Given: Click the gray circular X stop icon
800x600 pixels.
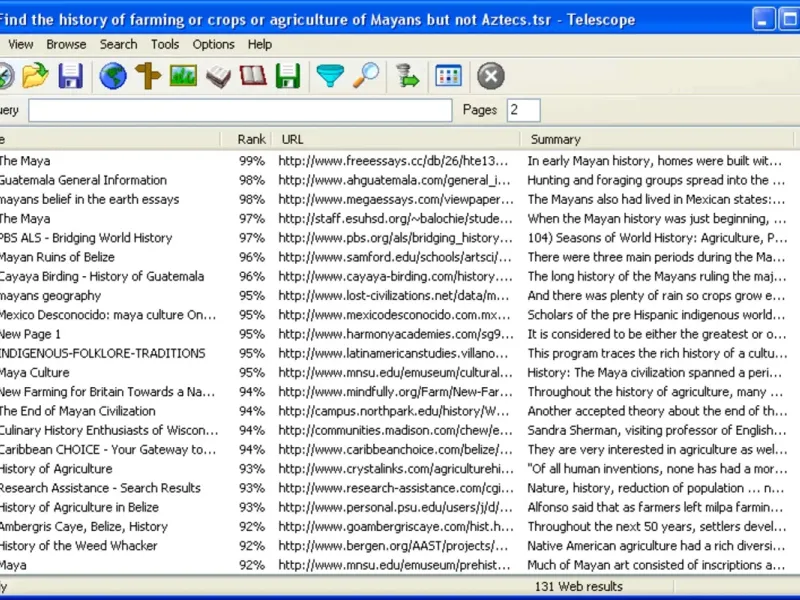Looking at the screenshot, I should click(x=491, y=76).
